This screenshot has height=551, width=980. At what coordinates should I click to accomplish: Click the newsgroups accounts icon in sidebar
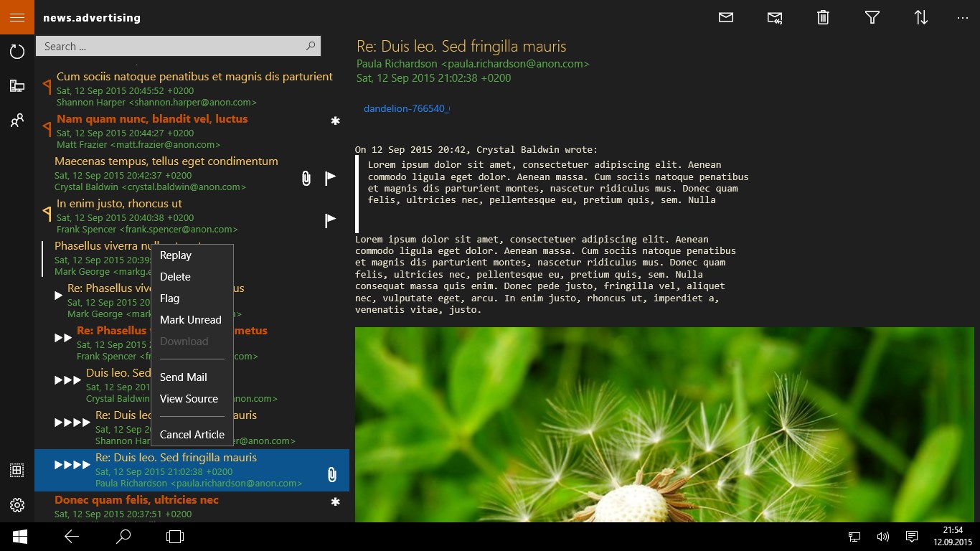(x=17, y=85)
